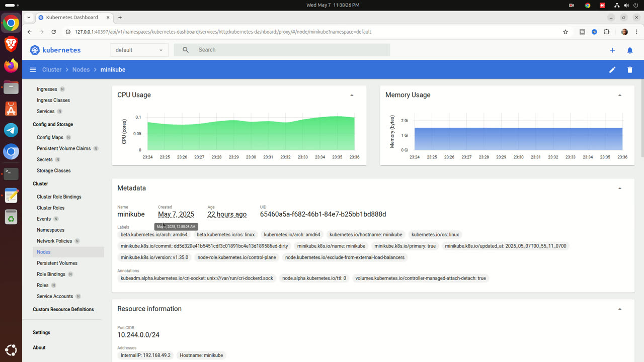Click the minikube.k8s.io/version: v1.35.0 label chip
644x362 pixels.
coord(154,257)
